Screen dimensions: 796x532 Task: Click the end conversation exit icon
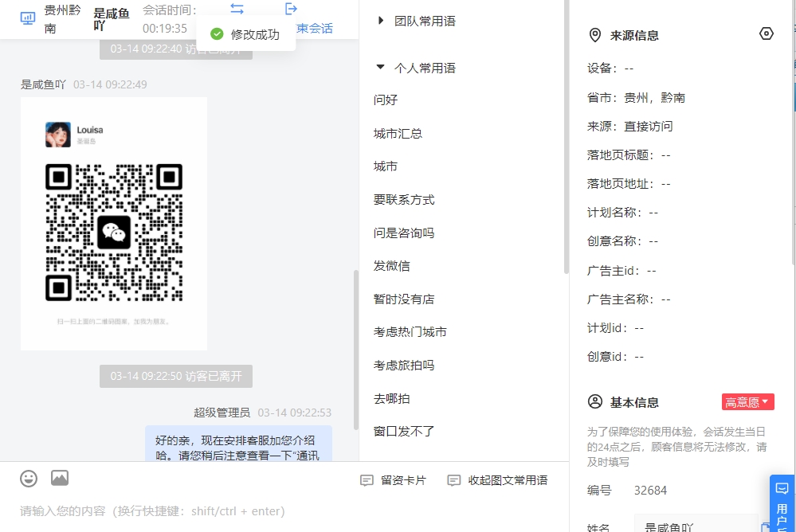tap(291, 9)
